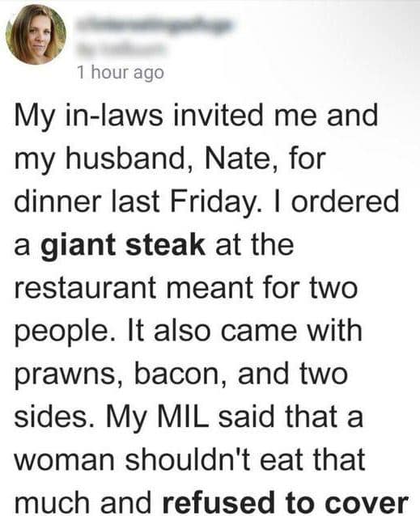The height and width of the screenshot is (516, 420).
Task: Click the blurred username beside the avatar
Action: click(154, 25)
